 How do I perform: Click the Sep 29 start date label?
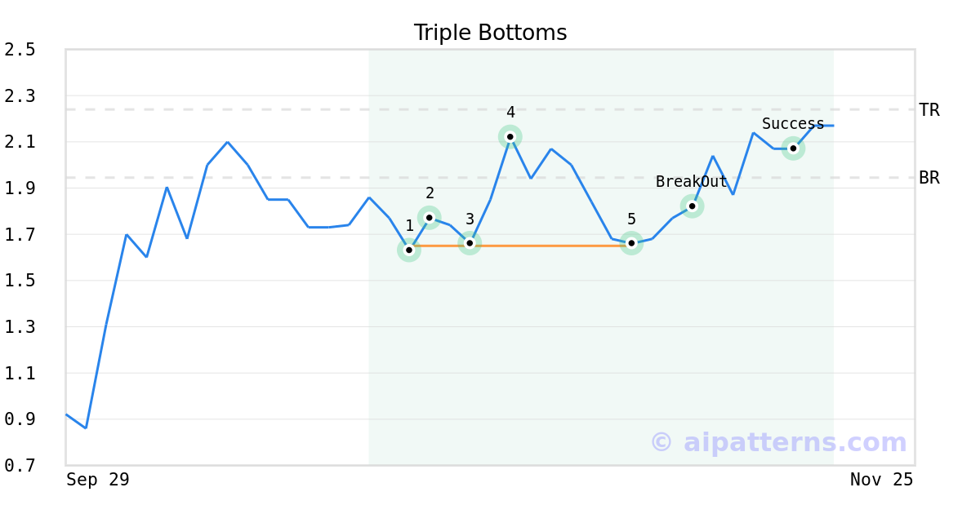[x=98, y=480]
